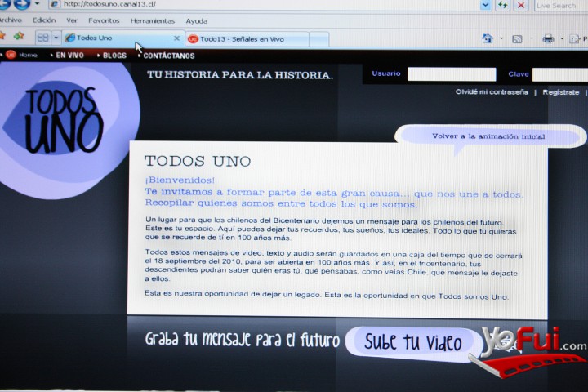Viewport: 588px width, 392px height.
Task: Open the Herramientas menu
Action: point(153,21)
